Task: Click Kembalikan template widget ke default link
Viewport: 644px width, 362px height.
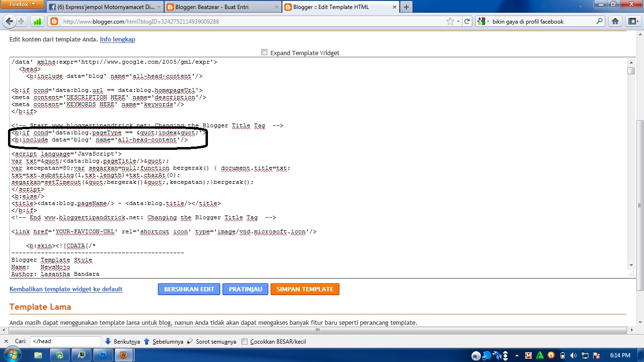Action: pos(66,289)
